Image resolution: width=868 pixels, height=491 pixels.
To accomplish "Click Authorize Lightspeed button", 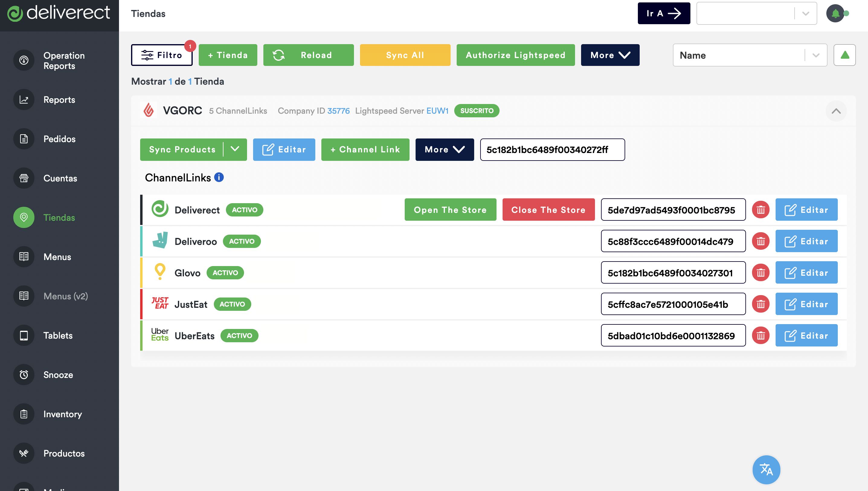I will pos(515,55).
